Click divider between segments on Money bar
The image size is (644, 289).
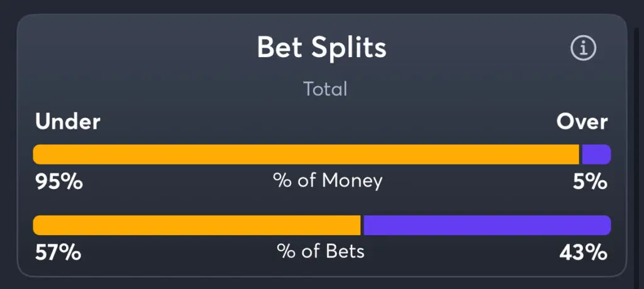coord(580,155)
